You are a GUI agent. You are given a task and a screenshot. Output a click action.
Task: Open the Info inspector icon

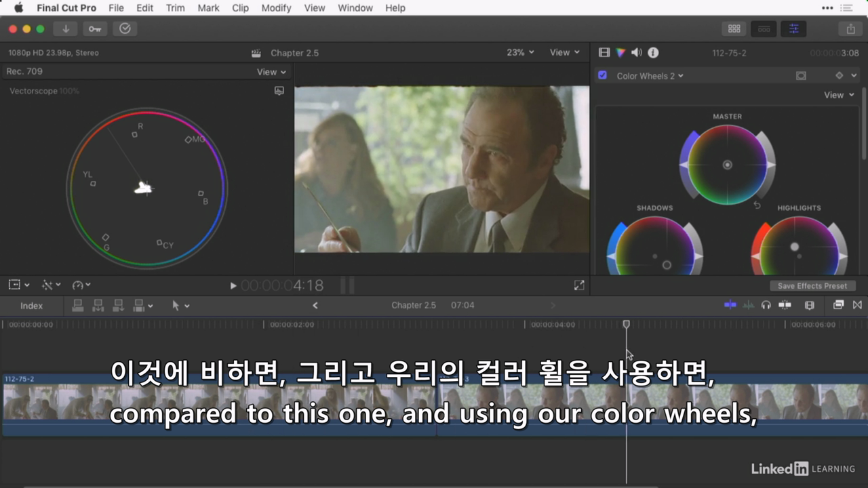point(653,52)
